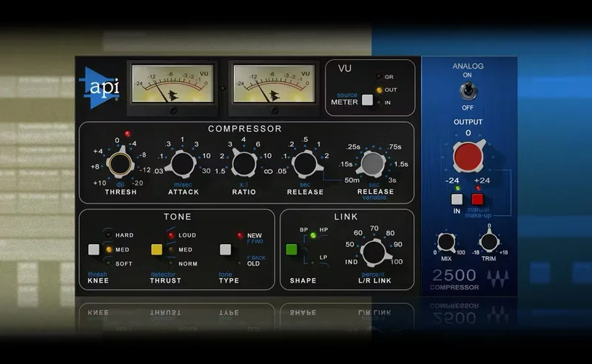The height and width of the screenshot is (364, 592).
Task: Click the OUTPUT value 0 readout
Action: (x=468, y=133)
